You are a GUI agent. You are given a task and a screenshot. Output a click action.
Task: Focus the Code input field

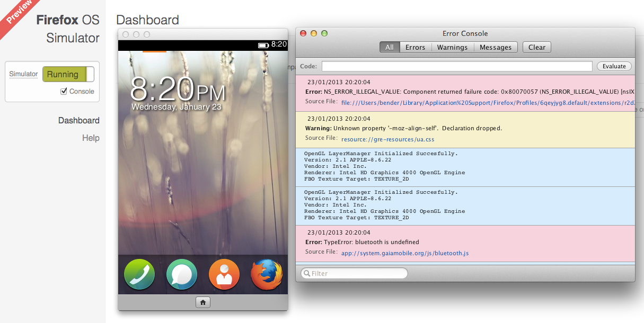(x=457, y=66)
